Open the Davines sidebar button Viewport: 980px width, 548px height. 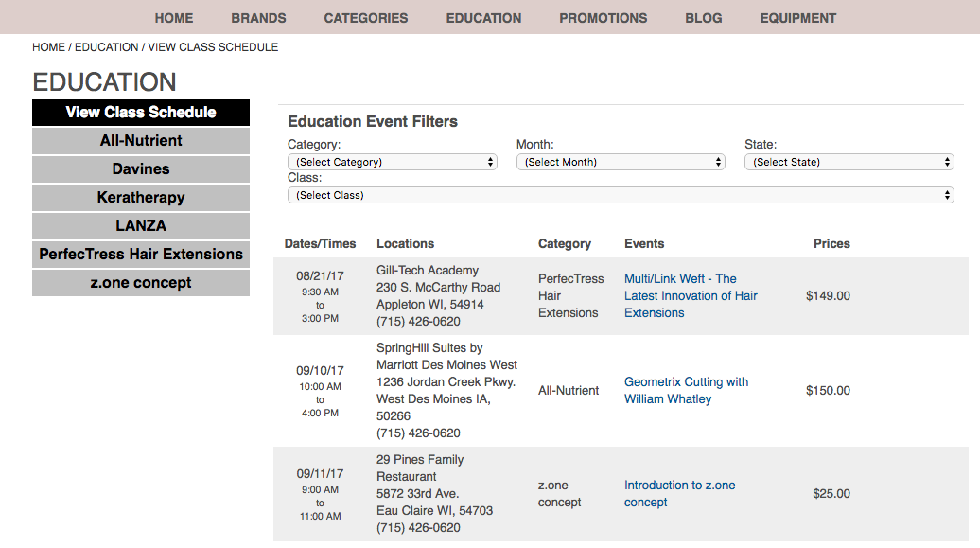click(141, 168)
